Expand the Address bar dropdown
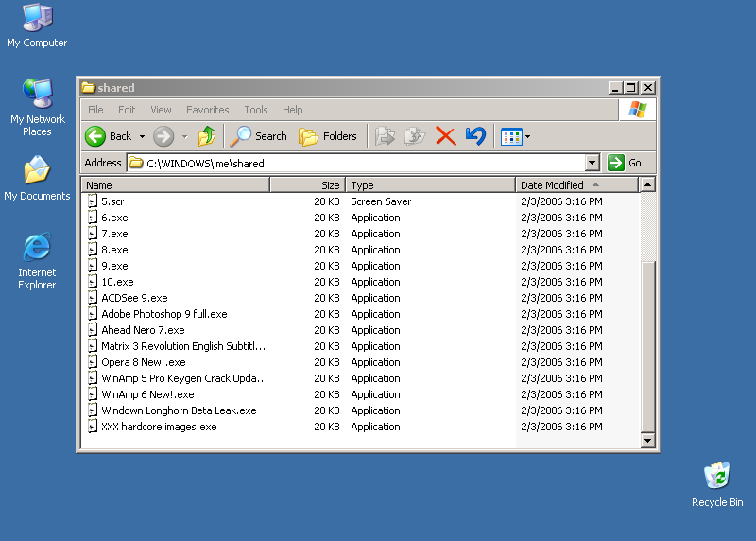The image size is (756, 541). [x=593, y=163]
